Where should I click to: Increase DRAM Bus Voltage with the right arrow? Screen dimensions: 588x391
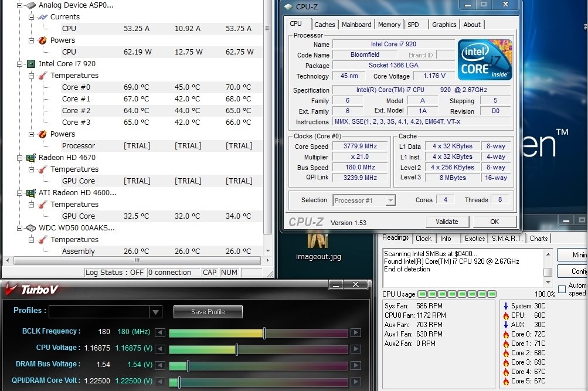[356, 366]
